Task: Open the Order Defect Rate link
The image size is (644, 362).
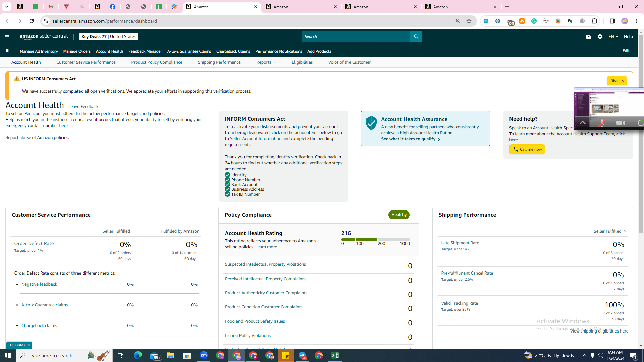Action: point(34,244)
